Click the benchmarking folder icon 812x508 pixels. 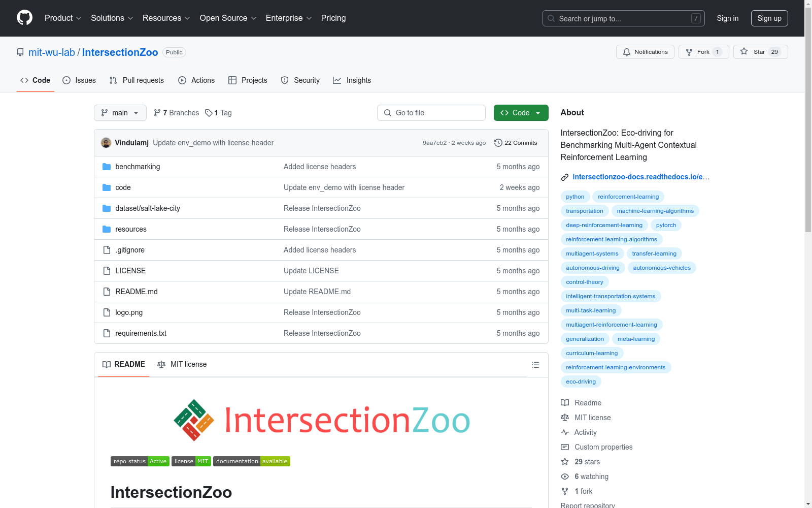(x=107, y=167)
